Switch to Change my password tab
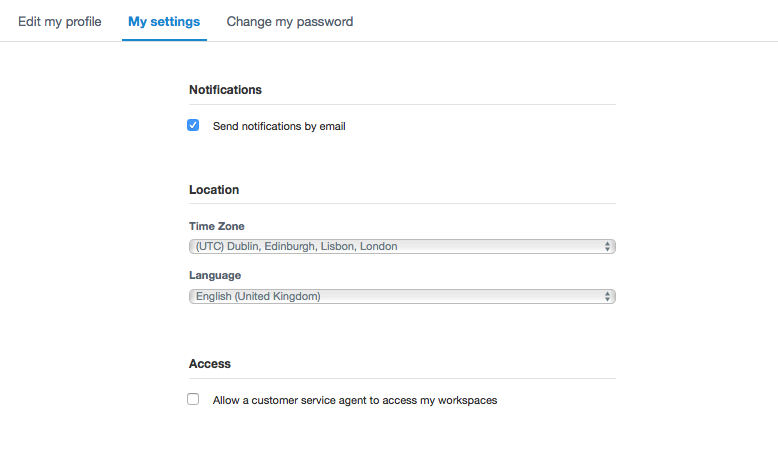The height and width of the screenshot is (449, 778). click(290, 22)
